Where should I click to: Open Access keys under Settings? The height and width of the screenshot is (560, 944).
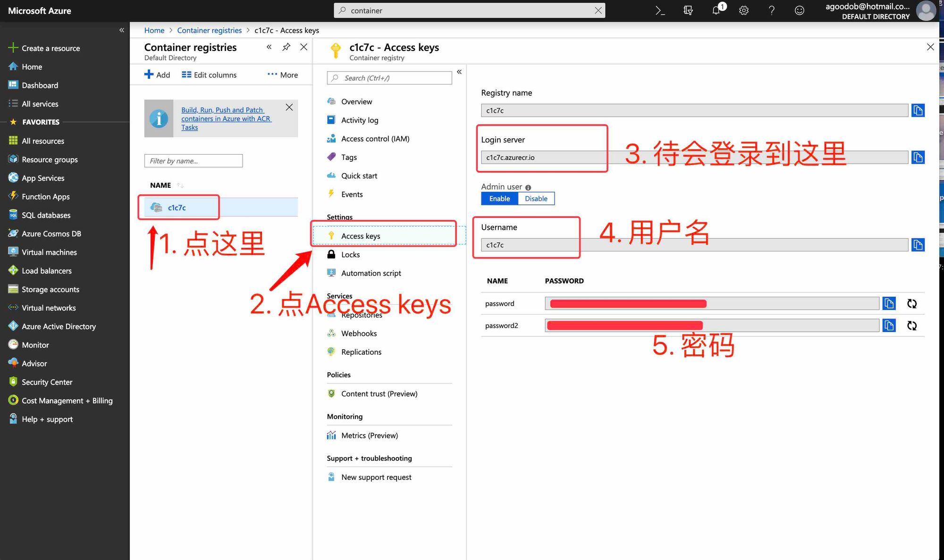click(x=361, y=235)
